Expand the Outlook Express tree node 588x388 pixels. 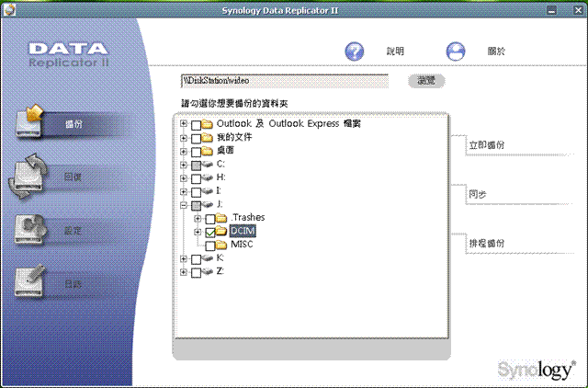(184, 124)
